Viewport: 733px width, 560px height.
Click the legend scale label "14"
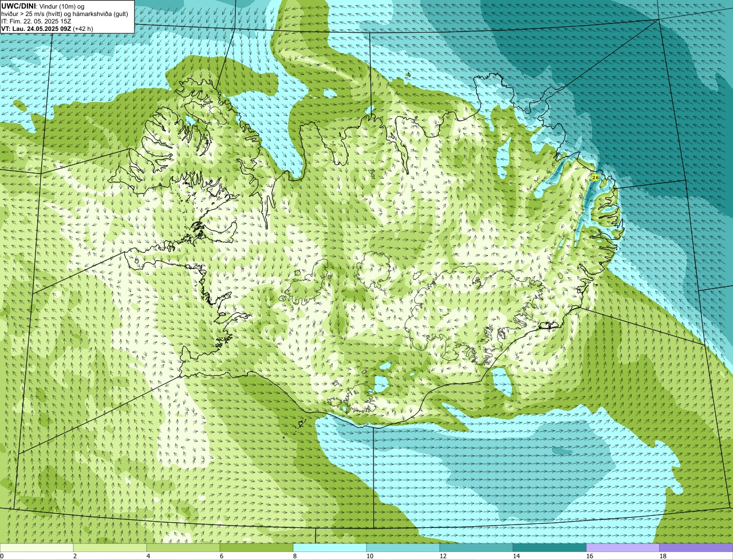pyautogui.click(x=517, y=556)
